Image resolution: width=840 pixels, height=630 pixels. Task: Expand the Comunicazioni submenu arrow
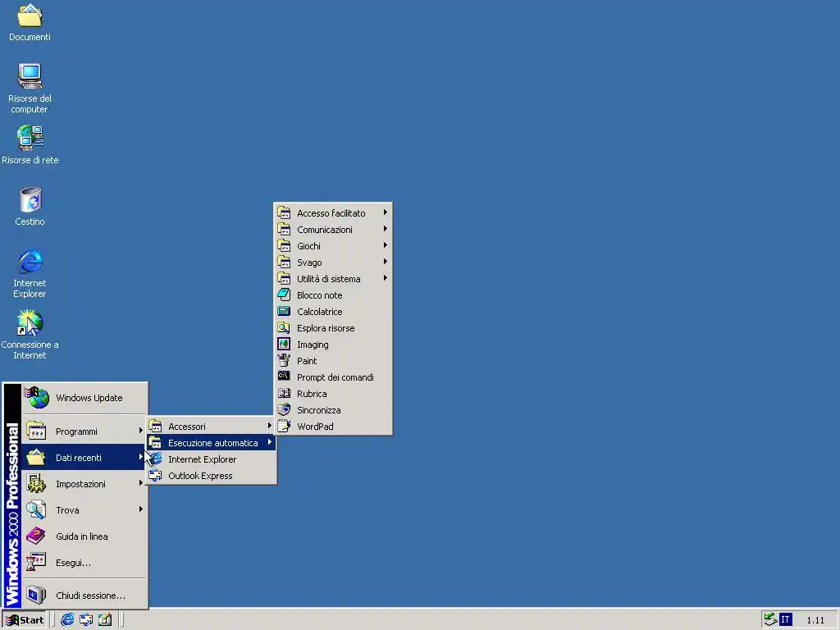click(386, 229)
